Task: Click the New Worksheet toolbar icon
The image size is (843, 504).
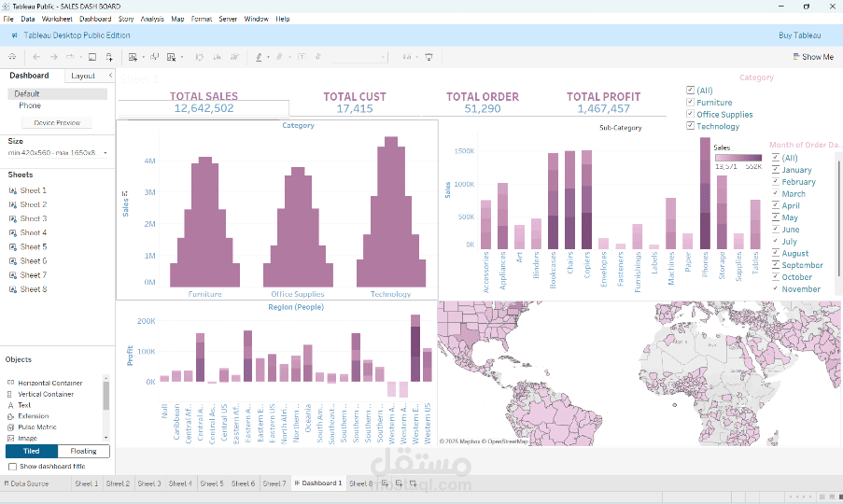Action: 133,56
